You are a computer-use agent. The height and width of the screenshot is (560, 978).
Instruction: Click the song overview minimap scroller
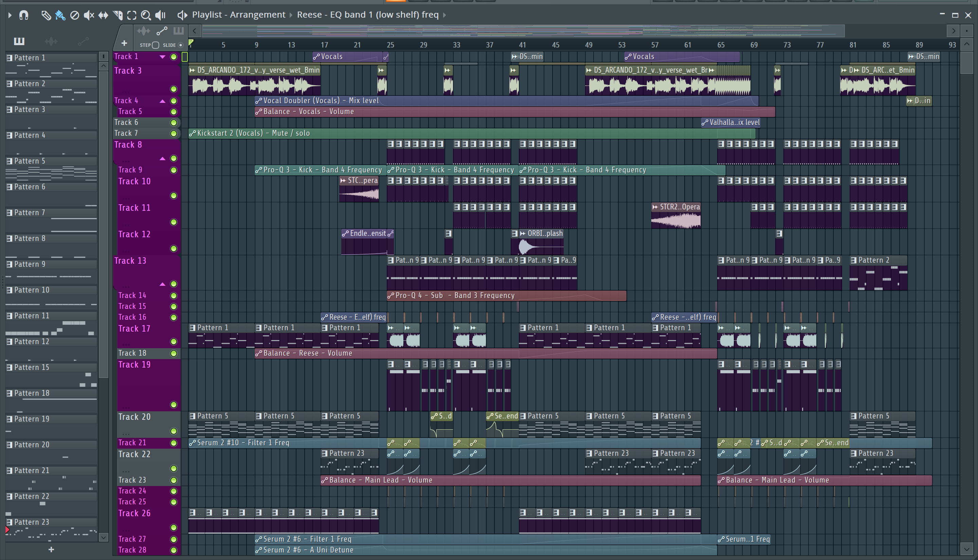click(x=523, y=31)
